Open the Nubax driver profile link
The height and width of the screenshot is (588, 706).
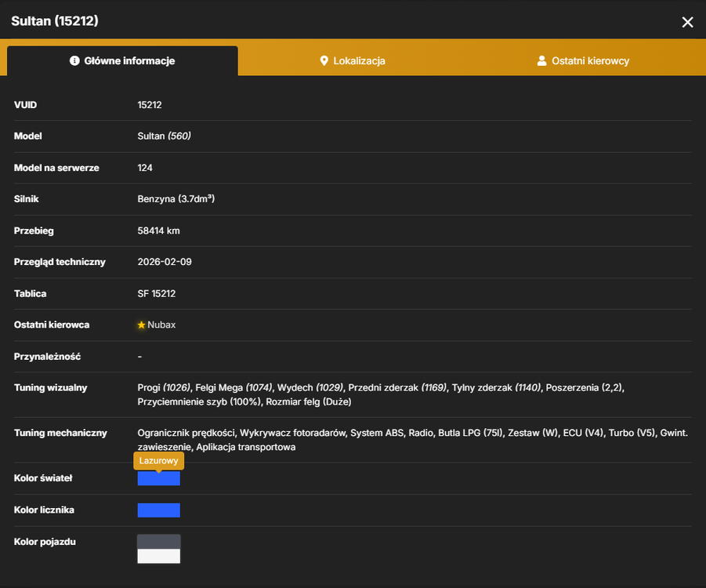tap(161, 325)
